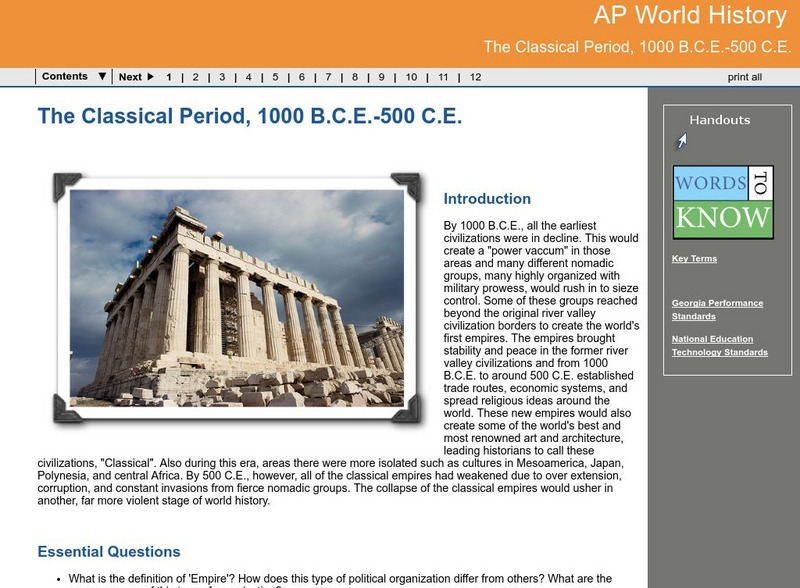Open the Key Terms handout
The height and width of the screenshot is (588, 800).
[x=694, y=259]
